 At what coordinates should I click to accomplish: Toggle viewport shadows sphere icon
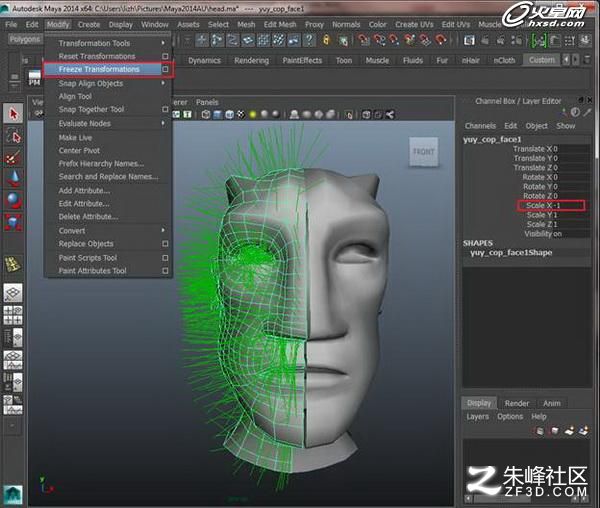click(264, 114)
